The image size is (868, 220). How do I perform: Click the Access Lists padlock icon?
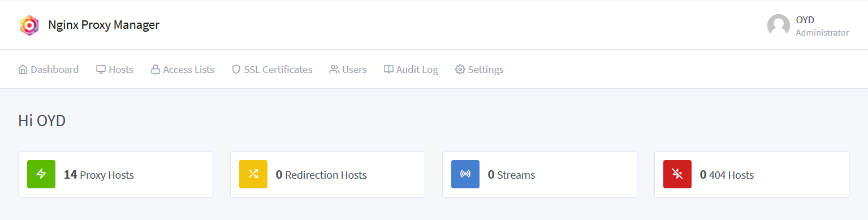pyautogui.click(x=156, y=70)
